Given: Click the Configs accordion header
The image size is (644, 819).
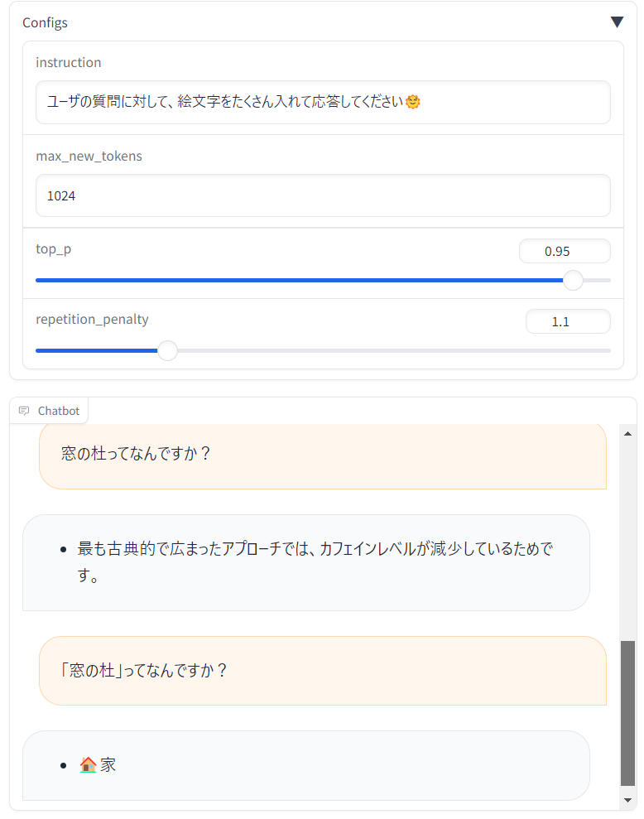Looking at the screenshot, I should (x=45, y=22).
